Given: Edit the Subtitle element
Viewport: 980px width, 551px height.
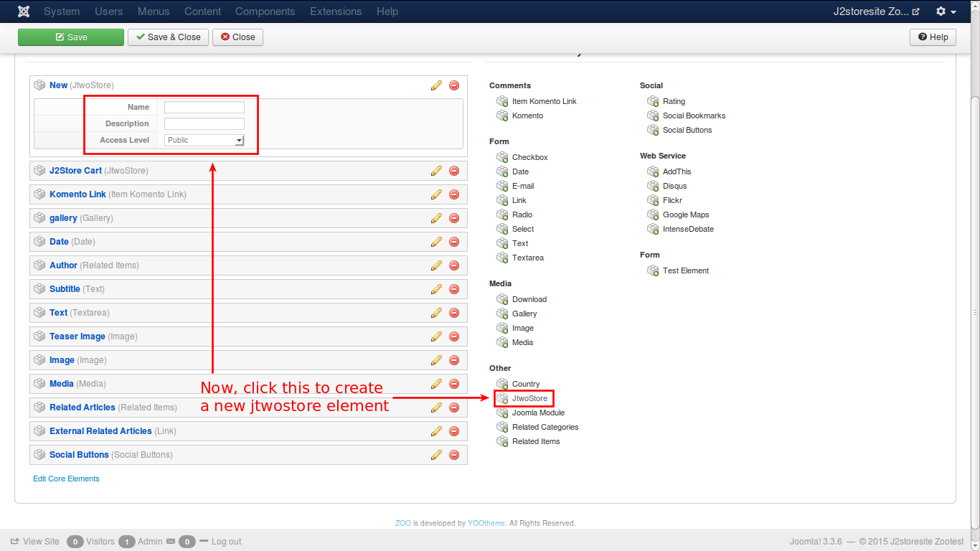Looking at the screenshot, I should [436, 289].
